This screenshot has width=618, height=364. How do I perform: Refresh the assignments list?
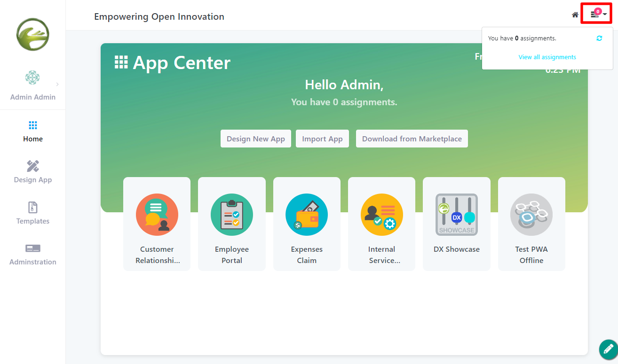[x=599, y=39]
